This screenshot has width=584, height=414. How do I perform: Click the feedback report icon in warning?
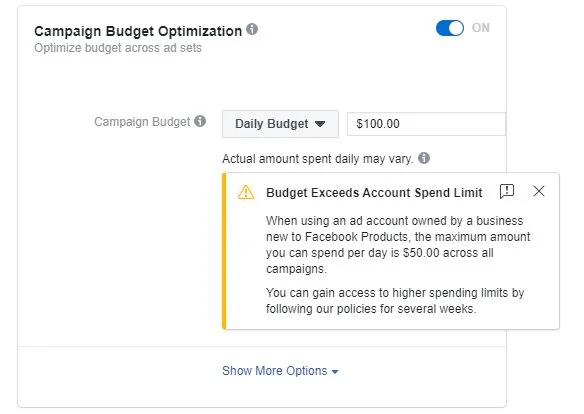[507, 191]
